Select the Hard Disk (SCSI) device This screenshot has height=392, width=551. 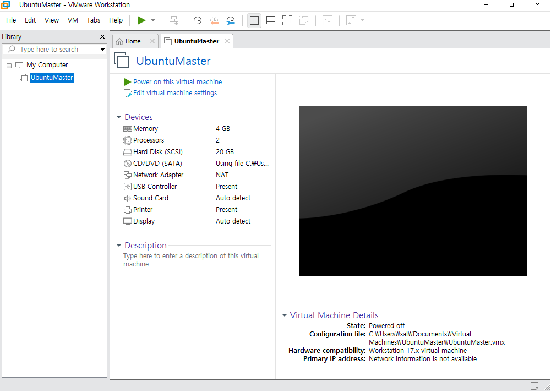196,152
